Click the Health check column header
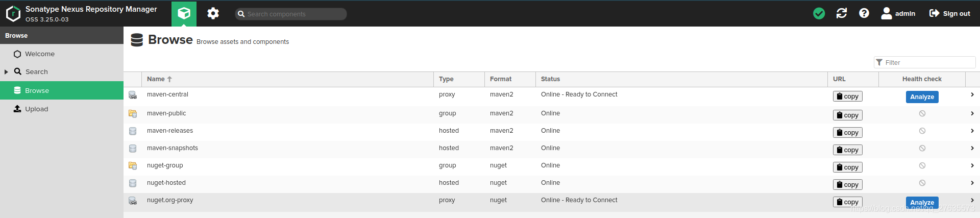This screenshot has height=218, width=980. 922,79
